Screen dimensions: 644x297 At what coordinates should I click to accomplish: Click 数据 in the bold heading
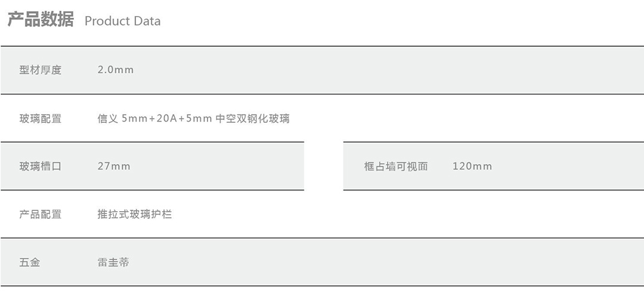click(x=57, y=19)
